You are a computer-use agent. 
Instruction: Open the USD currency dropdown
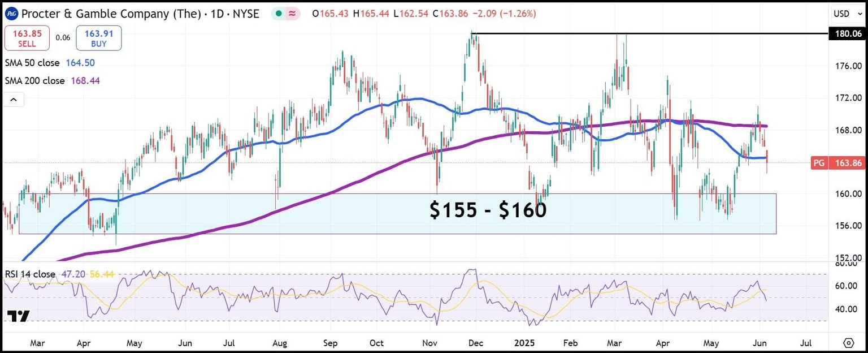843,14
